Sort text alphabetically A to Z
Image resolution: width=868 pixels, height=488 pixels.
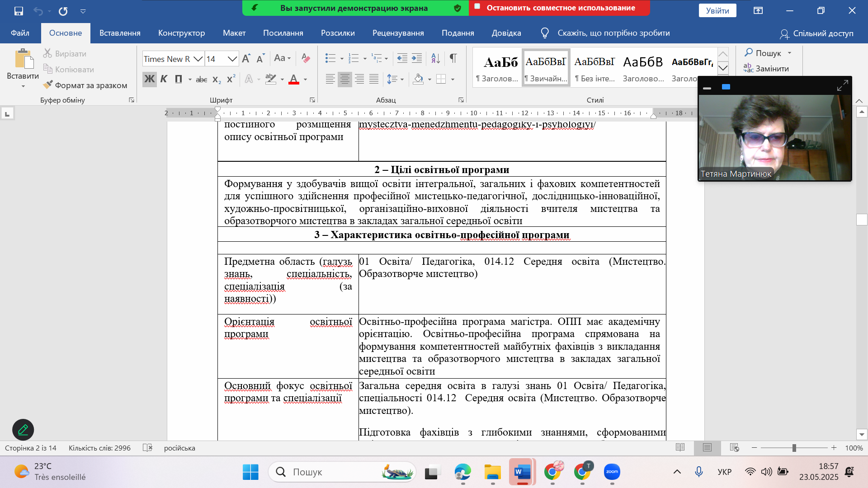tap(435, 58)
